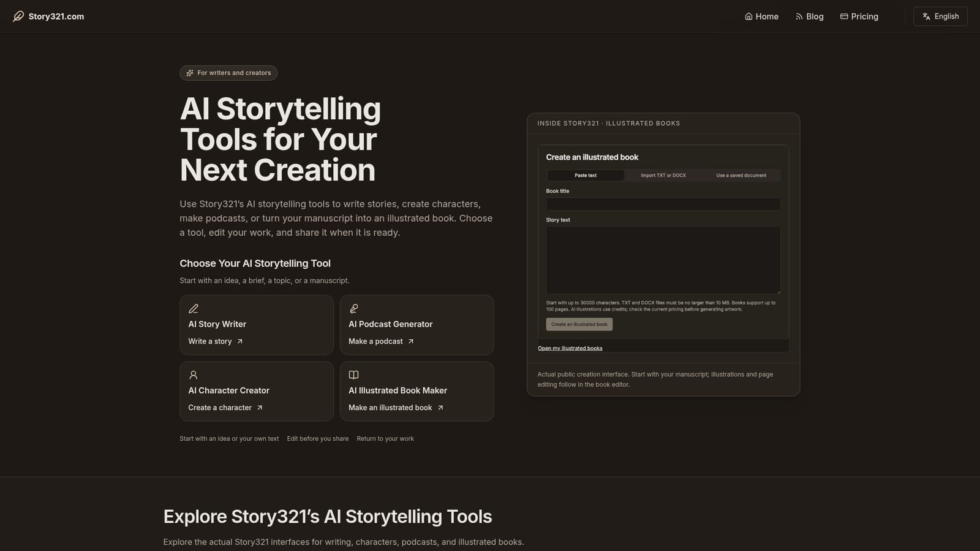The width and height of the screenshot is (980, 551).
Task: Click the Choose Your AI Storytelling Tool heading
Action: pos(255,263)
